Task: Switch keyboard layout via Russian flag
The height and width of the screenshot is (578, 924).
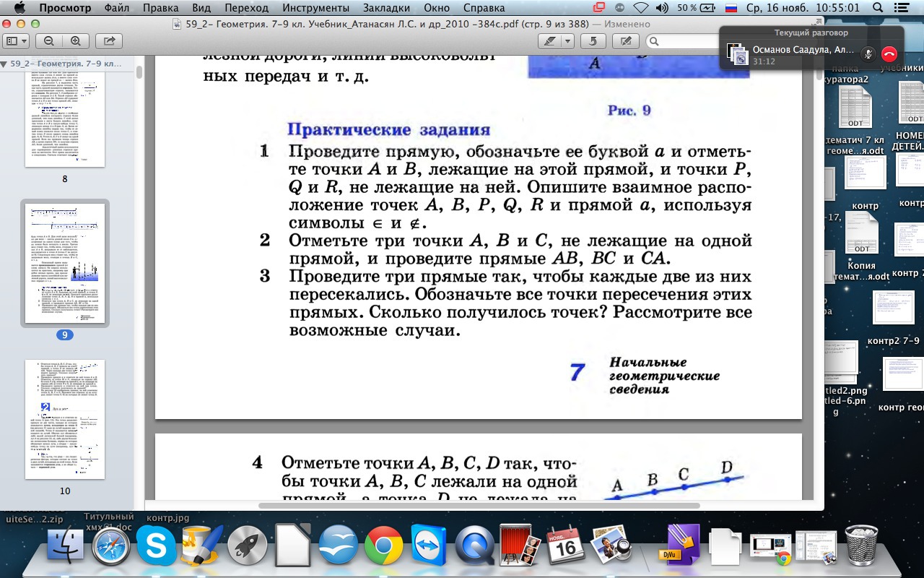Action: 731,8
